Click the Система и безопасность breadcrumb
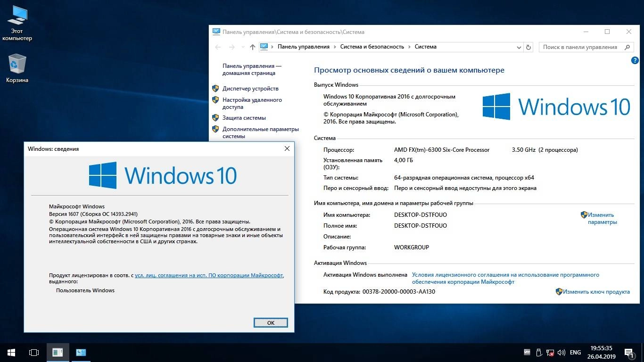 (372, 47)
